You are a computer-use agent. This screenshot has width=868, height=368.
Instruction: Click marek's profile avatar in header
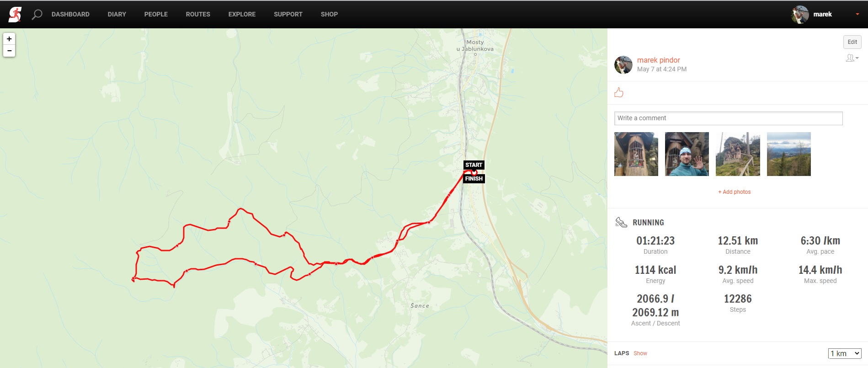tap(800, 15)
